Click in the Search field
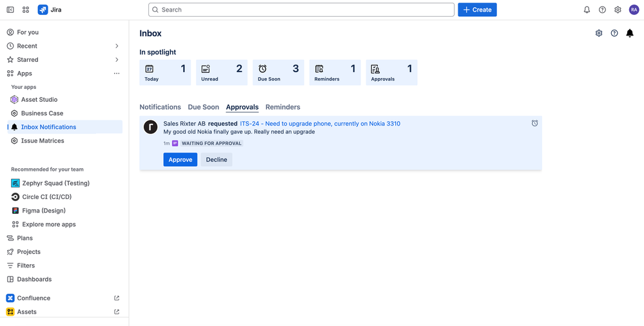 [x=302, y=10]
